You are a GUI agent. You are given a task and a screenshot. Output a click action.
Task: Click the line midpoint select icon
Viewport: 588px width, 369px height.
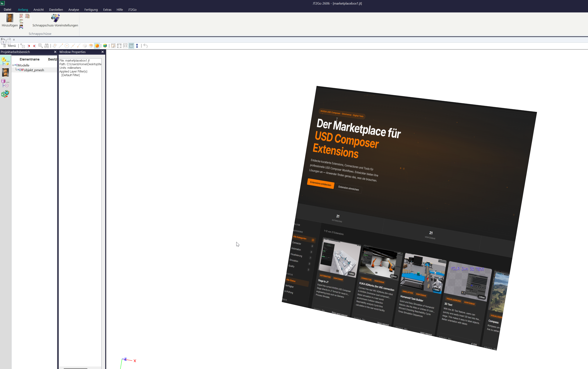point(73,46)
